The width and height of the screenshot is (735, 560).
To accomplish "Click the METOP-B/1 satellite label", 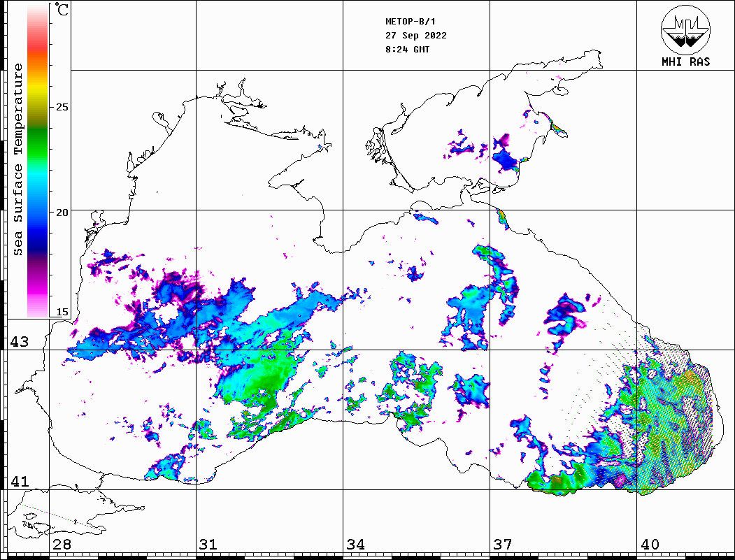I will coord(411,22).
